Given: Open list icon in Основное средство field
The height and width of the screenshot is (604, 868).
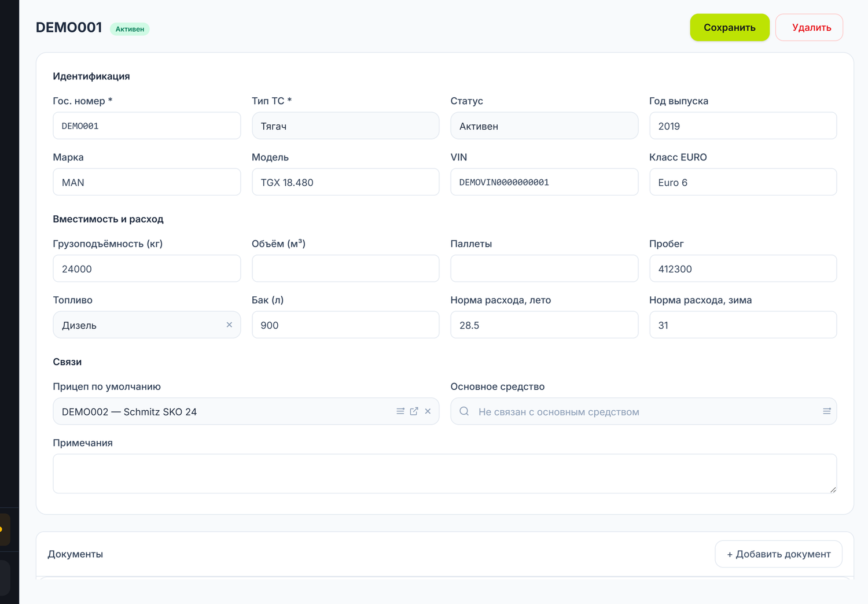Looking at the screenshot, I should tap(827, 411).
